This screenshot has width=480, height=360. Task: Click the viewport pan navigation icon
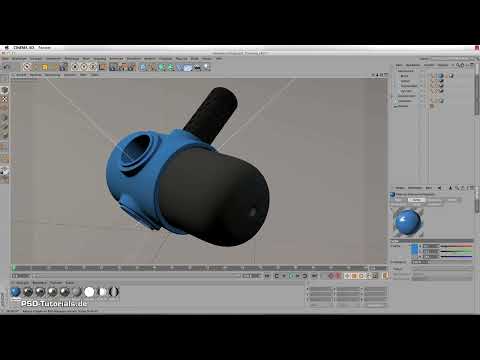[x=373, y=75]
